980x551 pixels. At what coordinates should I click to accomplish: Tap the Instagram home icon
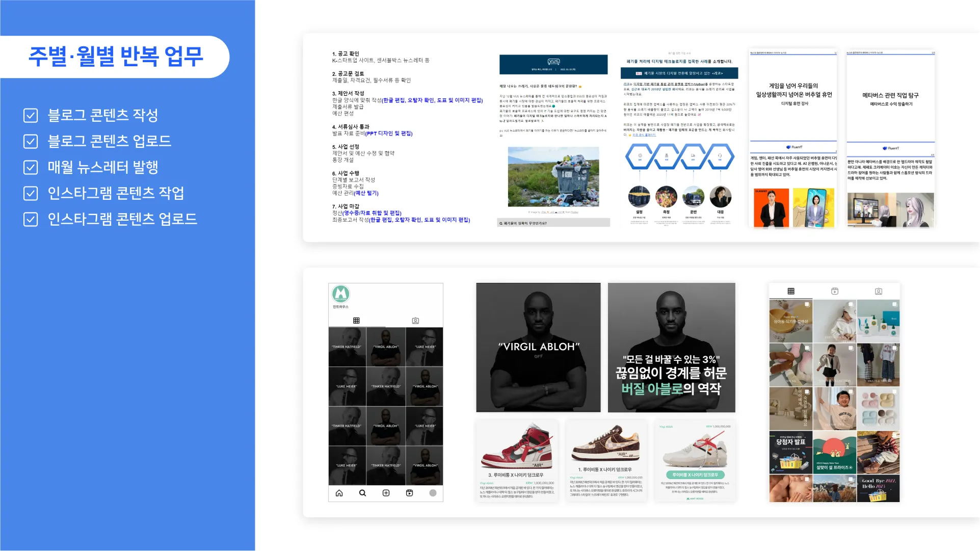click(339, 493)
